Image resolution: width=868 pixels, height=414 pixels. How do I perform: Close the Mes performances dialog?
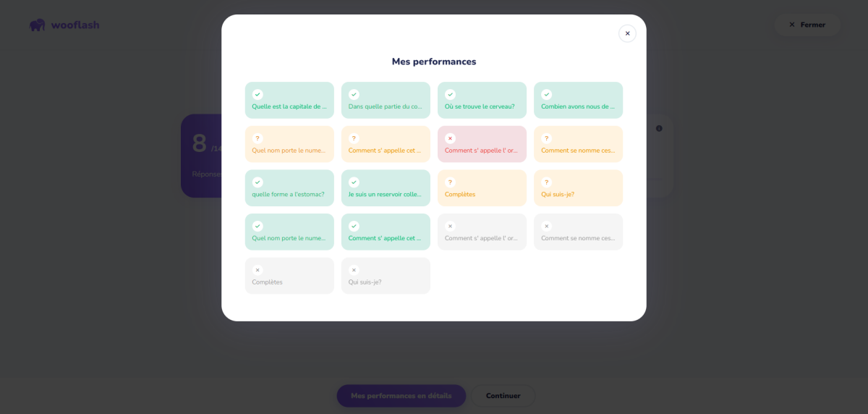pos(627,33)
